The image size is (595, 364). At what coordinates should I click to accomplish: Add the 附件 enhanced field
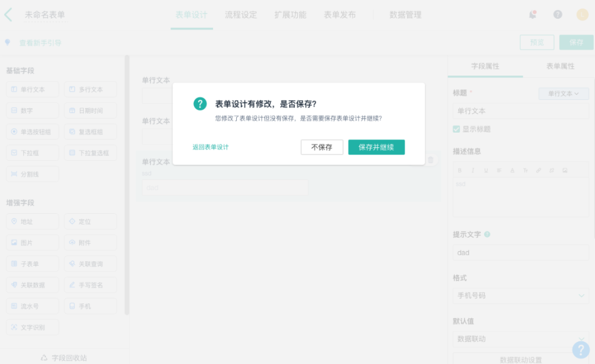pyautogui.click(x=91, y=242)
